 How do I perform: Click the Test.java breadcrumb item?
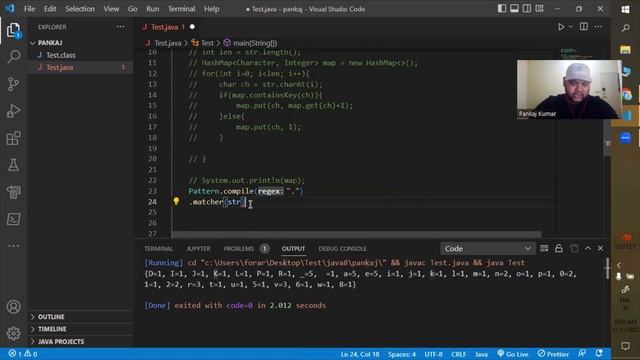click(163, 43)
